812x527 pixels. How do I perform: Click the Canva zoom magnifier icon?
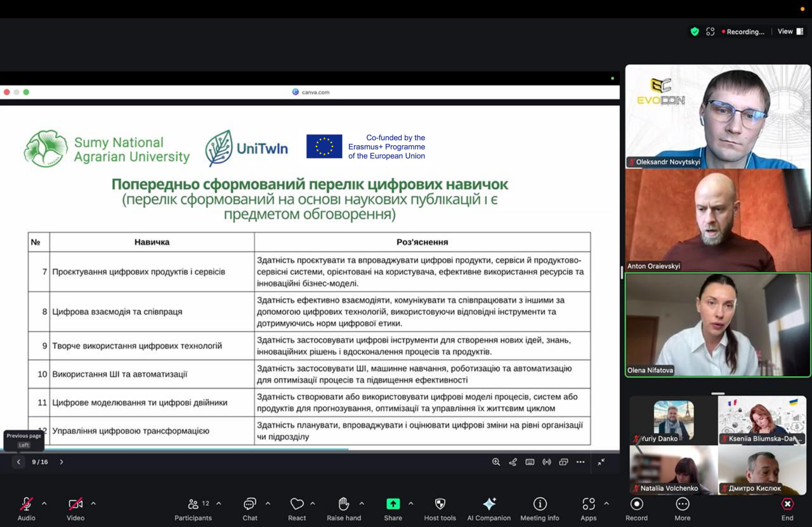(496, 462)
